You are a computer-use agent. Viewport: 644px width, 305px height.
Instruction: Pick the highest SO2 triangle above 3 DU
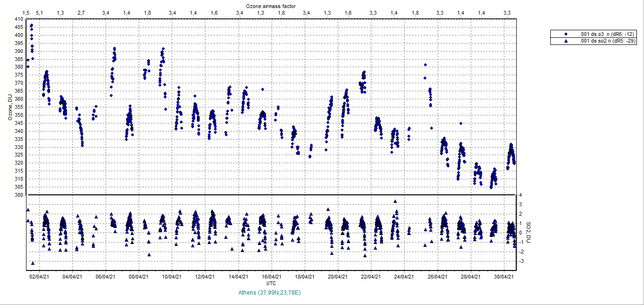click(x=395, y=201)
